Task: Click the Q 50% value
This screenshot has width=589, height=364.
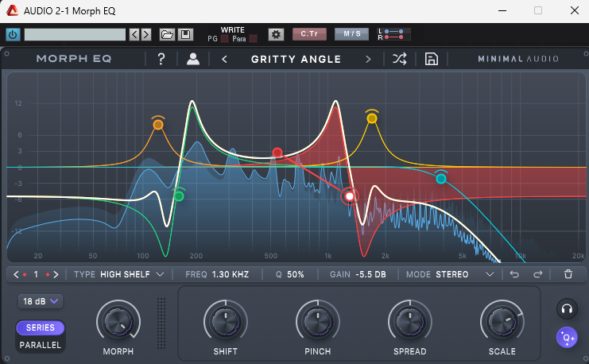Action: tap(295, 275)
